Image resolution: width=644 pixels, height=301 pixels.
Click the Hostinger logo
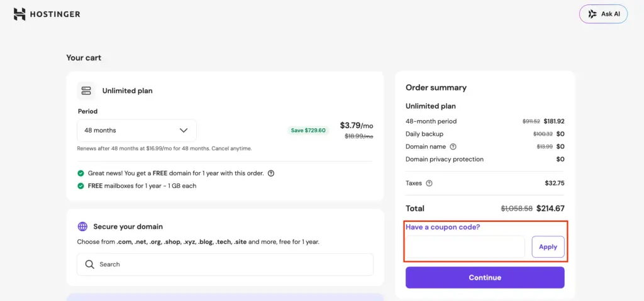point(47,14)
